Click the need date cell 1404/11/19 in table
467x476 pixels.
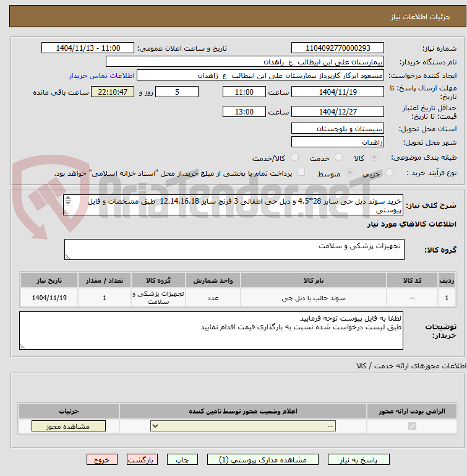click(49, 298)
